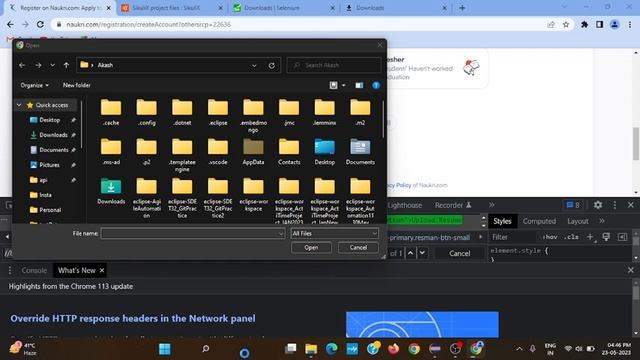Go to previous search result arrow

(410, 253)
